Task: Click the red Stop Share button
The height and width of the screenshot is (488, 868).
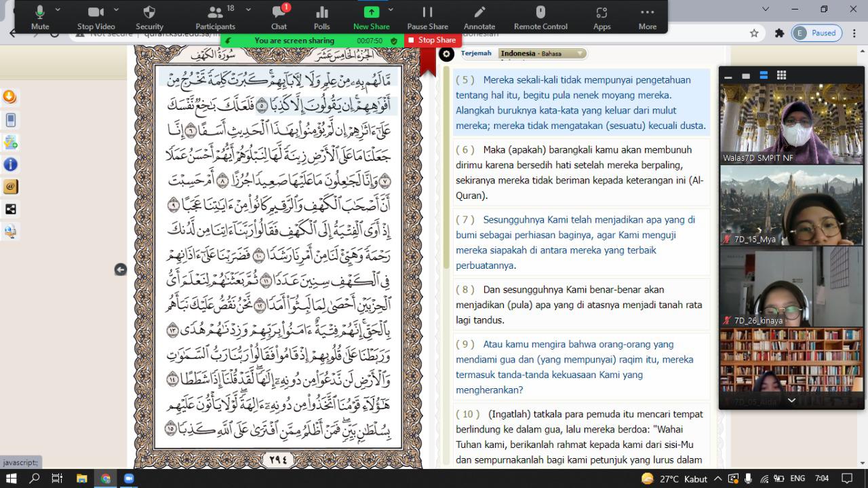Action: click(x=432, y=40)
